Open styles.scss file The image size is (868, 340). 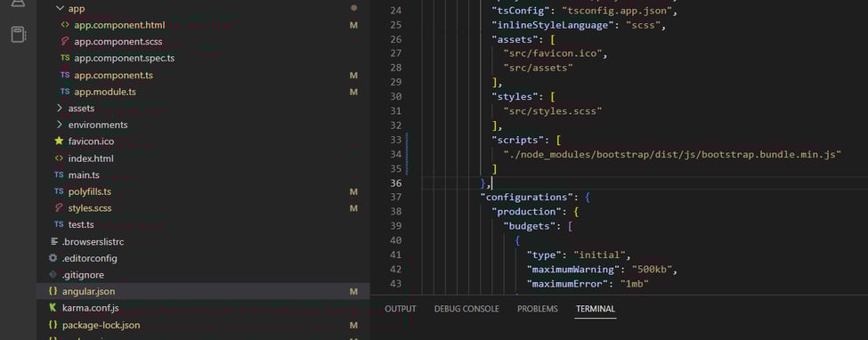90,208
